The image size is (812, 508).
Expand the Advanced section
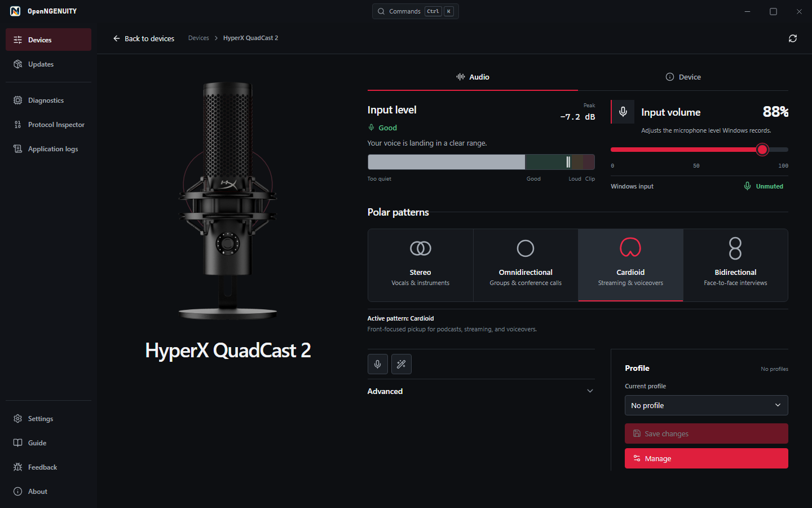click(x=481, y=391)
